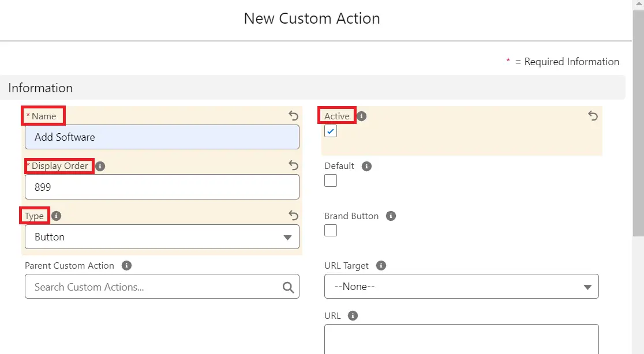The height and width of the screenshot is (354, 644).
Task: Click info icon beside Type label
Action: tap(56, 216)
